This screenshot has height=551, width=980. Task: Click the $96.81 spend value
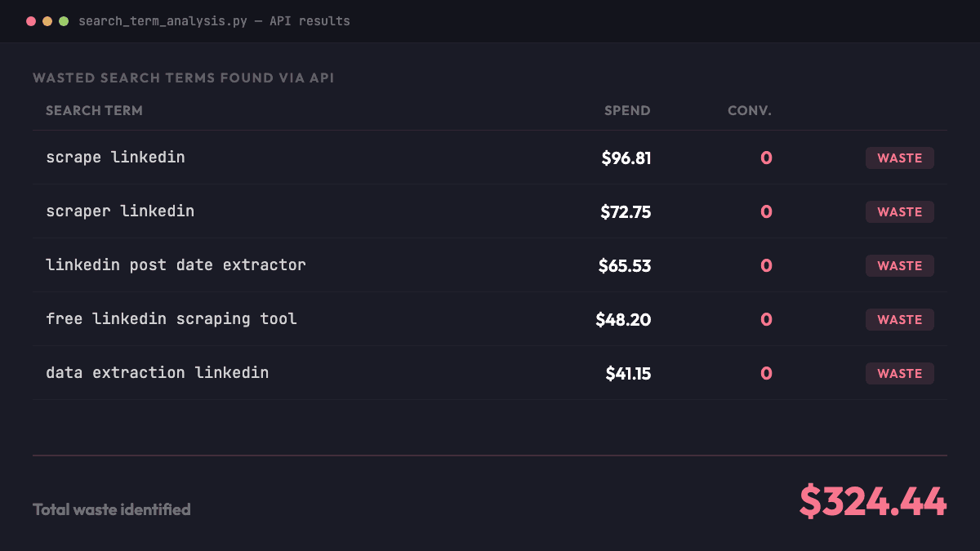point(626,158)
